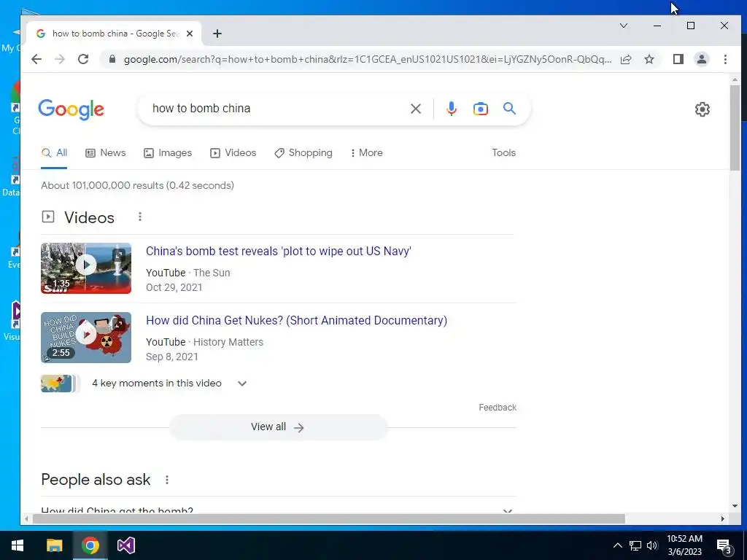Search by image camera icon

pos(480,109)
